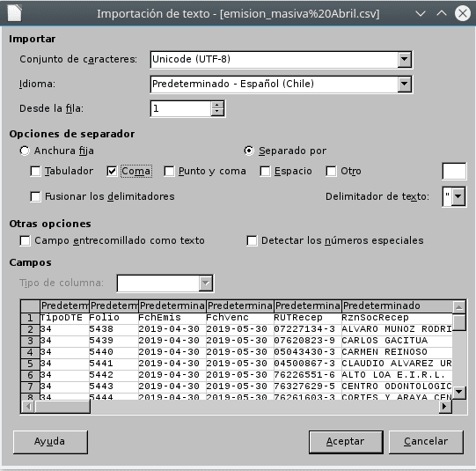Open the Idioma dropdown list
This screenshot has width=476, height=471.
(405, 84)
